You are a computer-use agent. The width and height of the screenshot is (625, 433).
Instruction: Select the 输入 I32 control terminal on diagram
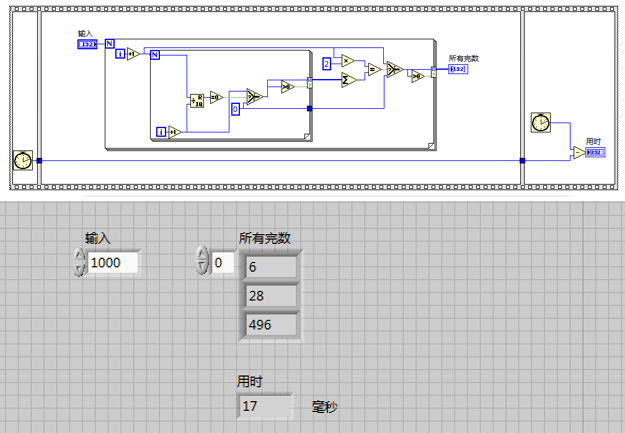87,44
